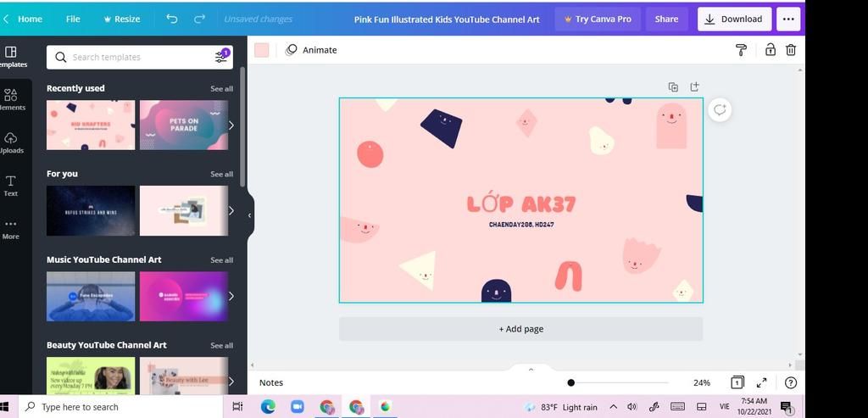The width and height of the screenshot is (868, 418).
Task: Select the CHAENDAY208, HD247 subtitle text
Action: [x=521, y=225]
